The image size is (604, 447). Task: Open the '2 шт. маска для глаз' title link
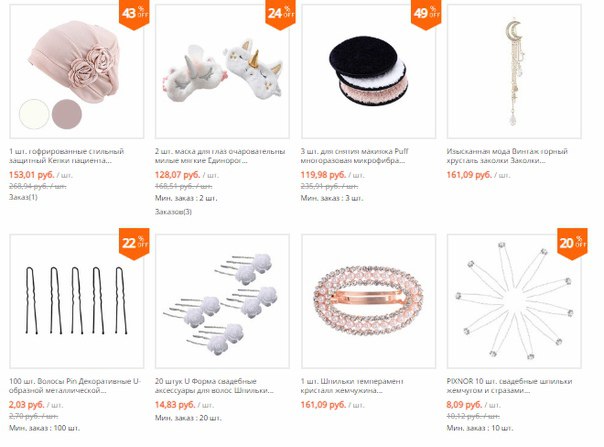pos(220,156)
